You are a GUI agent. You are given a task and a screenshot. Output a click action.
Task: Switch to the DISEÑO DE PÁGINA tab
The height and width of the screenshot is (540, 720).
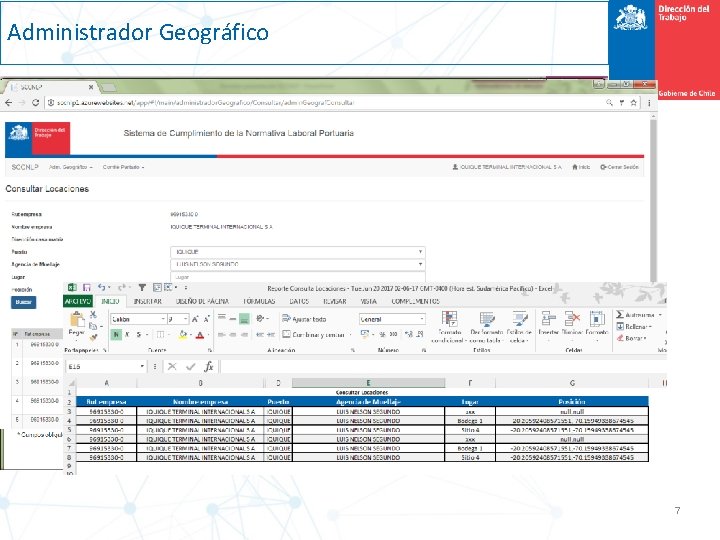point(202,301)
